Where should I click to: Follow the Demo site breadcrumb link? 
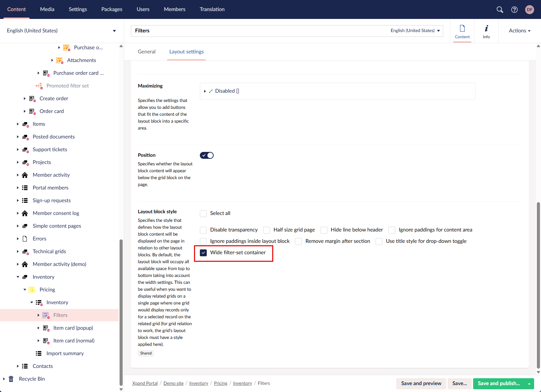tap(173, 383)
